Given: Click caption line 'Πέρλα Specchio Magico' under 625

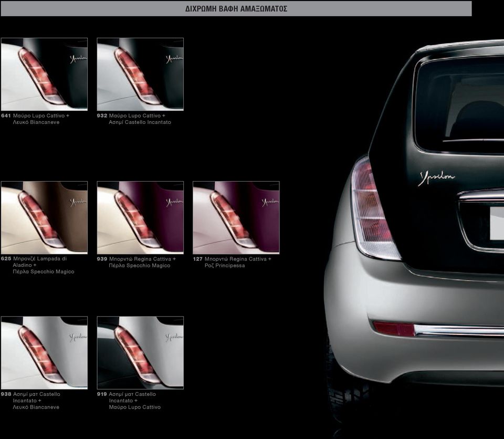Looking at the screenshot, I should (44, 272).
